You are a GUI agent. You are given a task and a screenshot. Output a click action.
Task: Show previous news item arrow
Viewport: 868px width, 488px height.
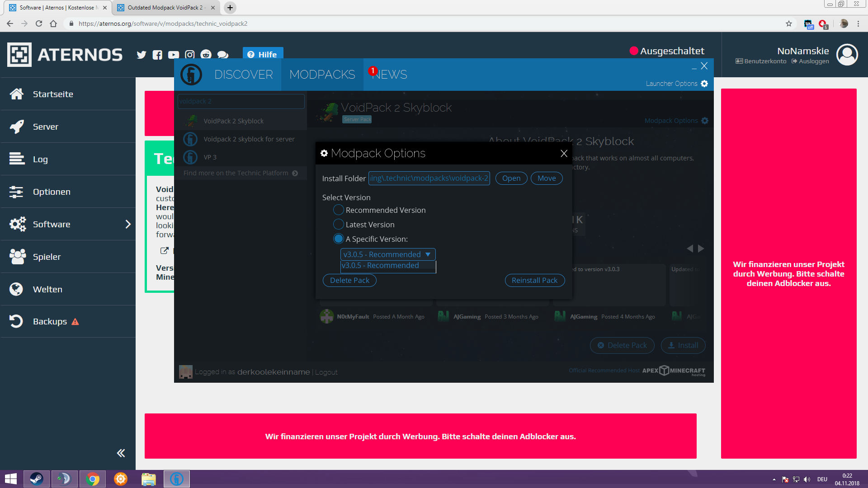[x=690, y=249]
